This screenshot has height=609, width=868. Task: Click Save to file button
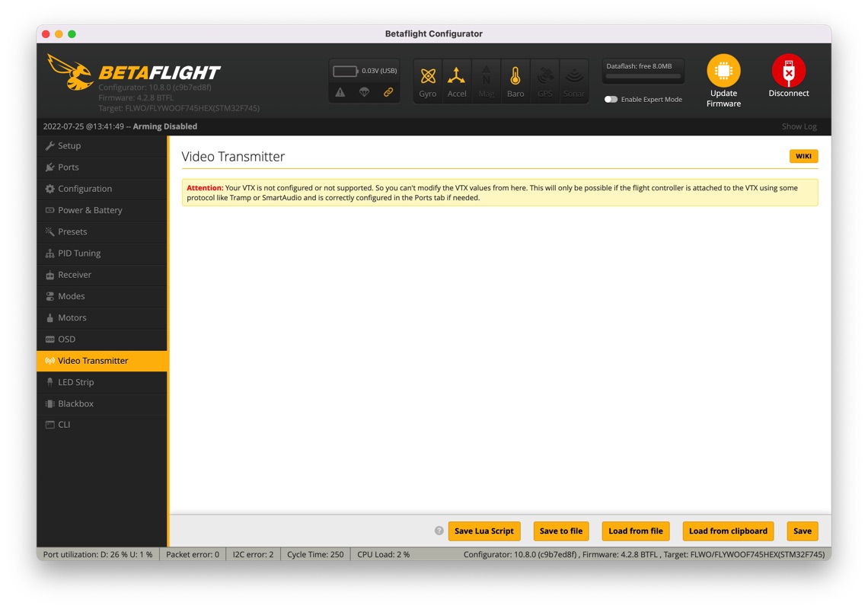click(561, 531)
